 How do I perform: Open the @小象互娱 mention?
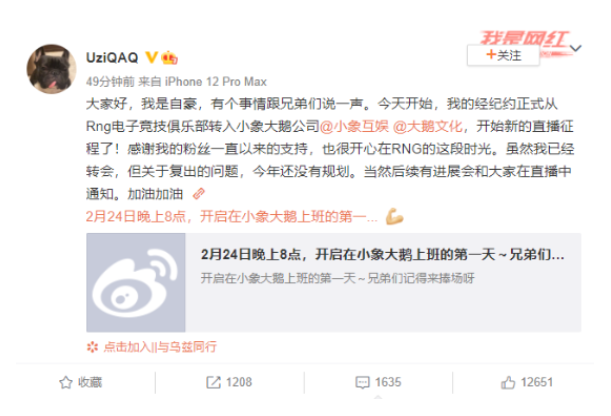point(354,127)
